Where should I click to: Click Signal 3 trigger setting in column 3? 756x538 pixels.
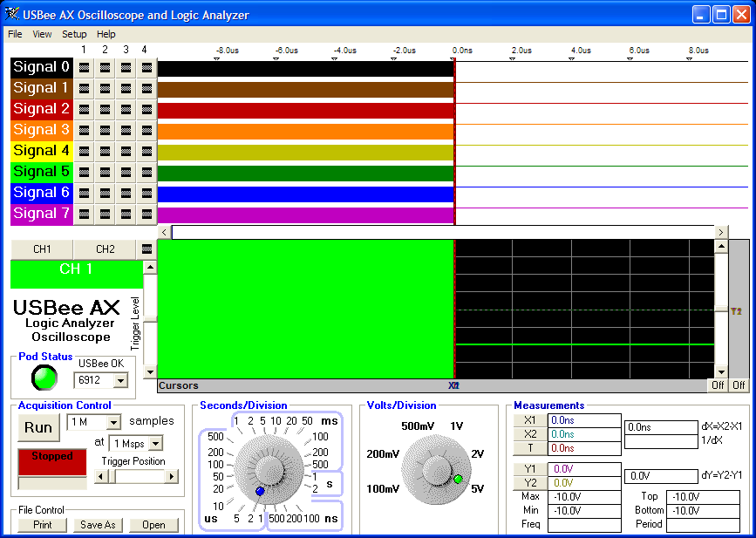coord(126,130)
